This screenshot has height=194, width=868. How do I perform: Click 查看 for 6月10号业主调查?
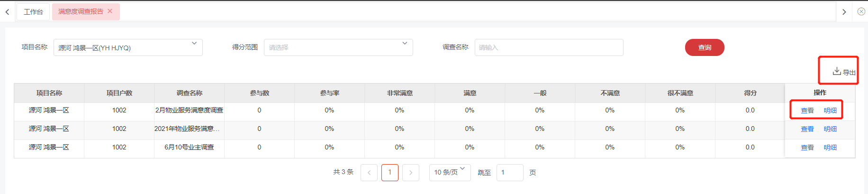click(x=807, y=148)
